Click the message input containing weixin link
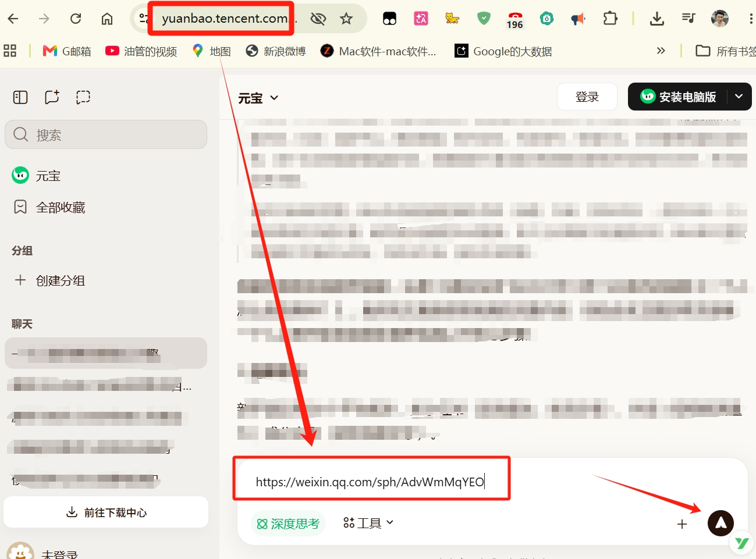756x559 pixels. click(371, 482)
